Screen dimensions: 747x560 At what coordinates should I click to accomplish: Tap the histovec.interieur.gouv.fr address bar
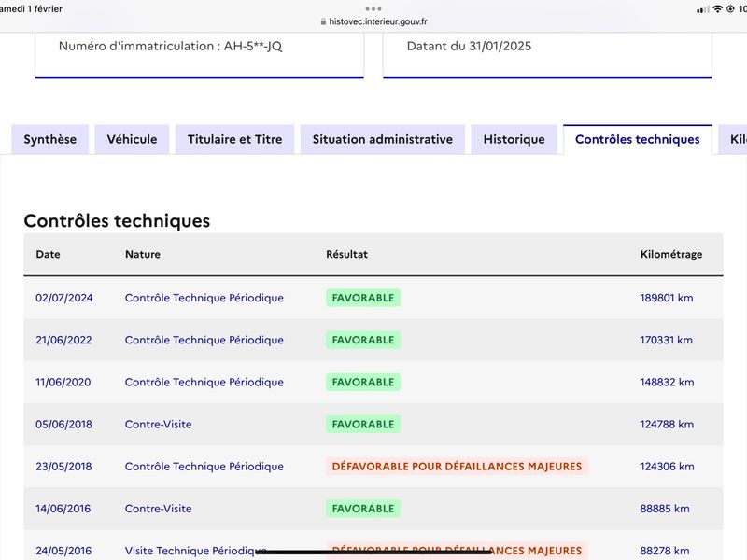373,21
